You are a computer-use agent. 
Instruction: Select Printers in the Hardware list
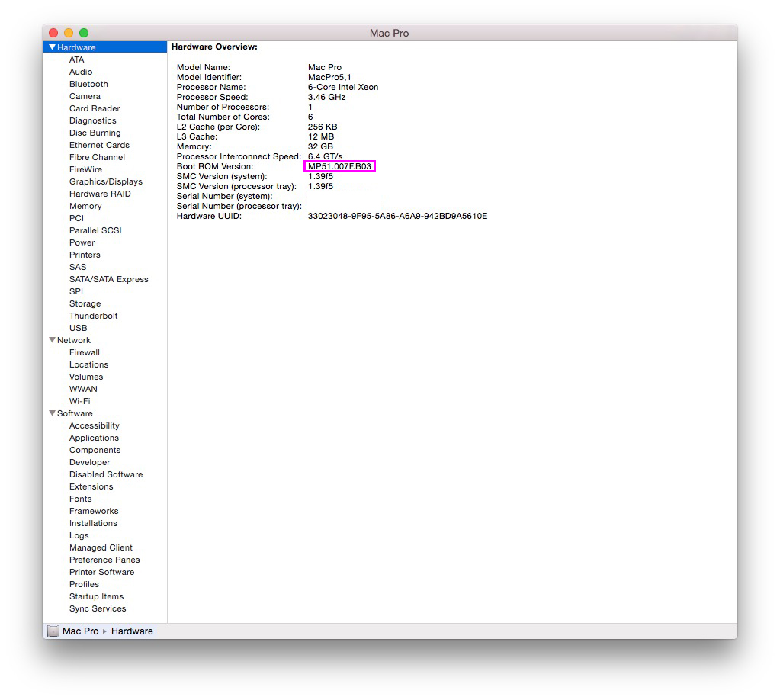85,255
